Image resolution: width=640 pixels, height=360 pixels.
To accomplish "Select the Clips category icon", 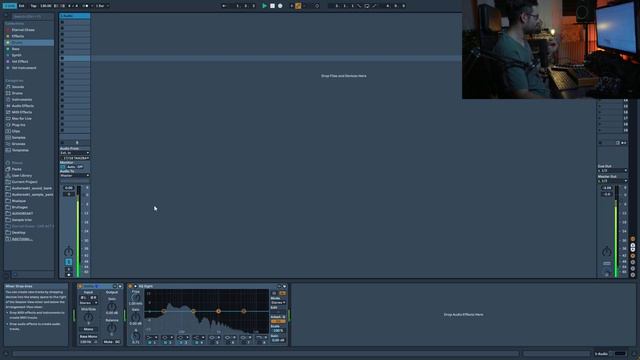I will 8,131.
